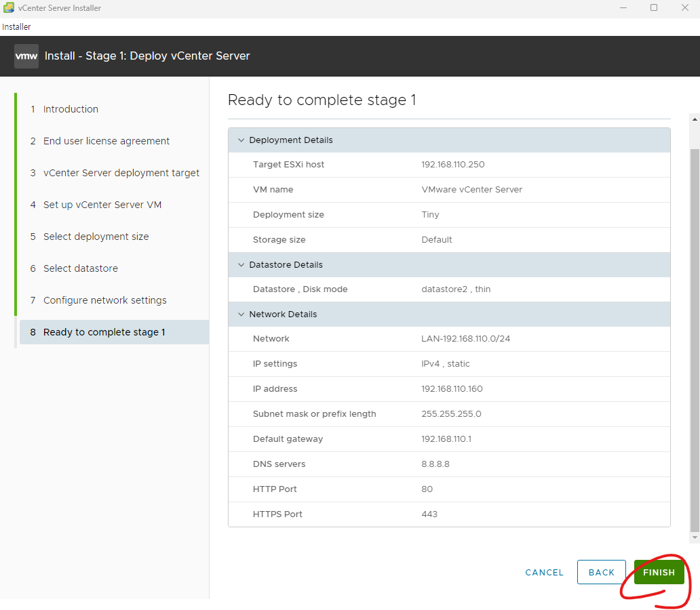Screen dimensions: 700x610
Task: Go to step 1 Introduction
Action: [x=71, y=109]
